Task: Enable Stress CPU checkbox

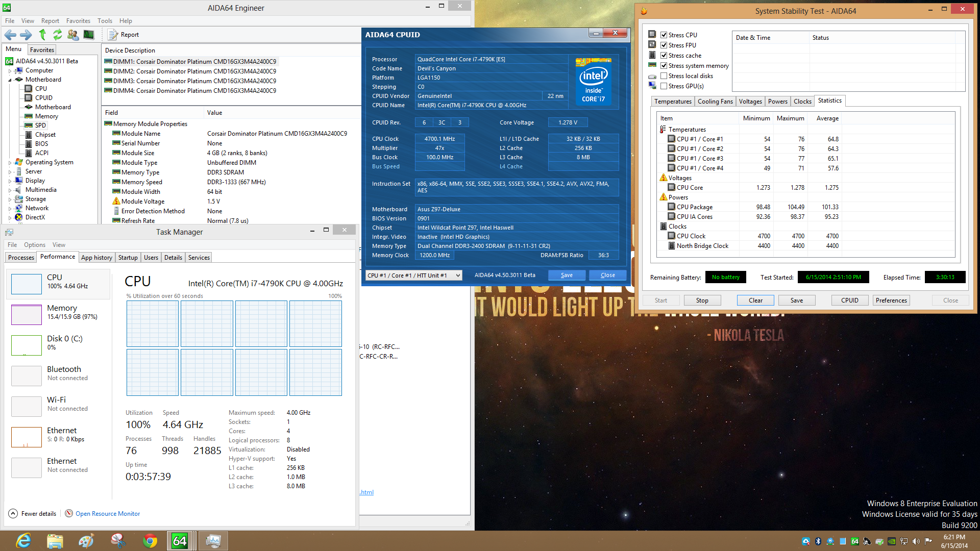Action: tap(664, 35)
